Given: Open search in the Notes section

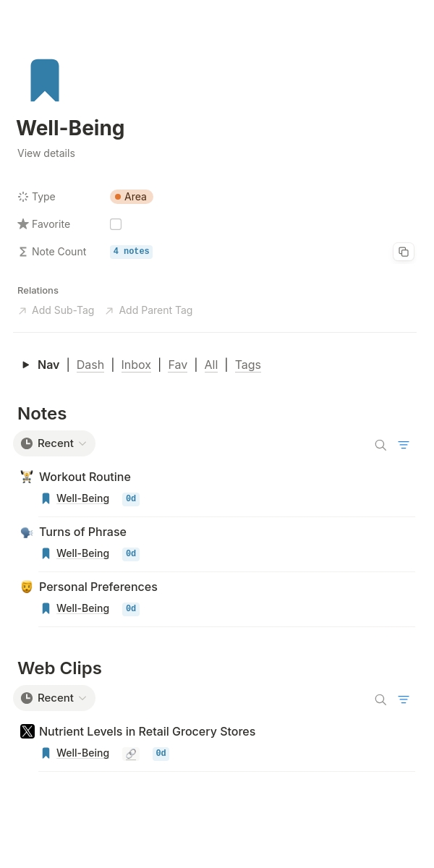Looking at the screenshot, I should (x=380, y=445).
